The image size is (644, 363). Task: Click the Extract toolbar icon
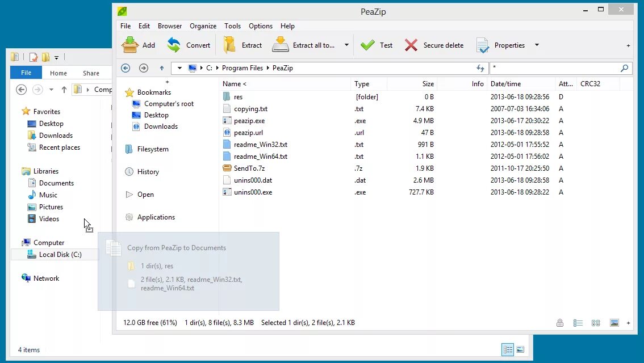pyautogui.click(x=230, y=45)
